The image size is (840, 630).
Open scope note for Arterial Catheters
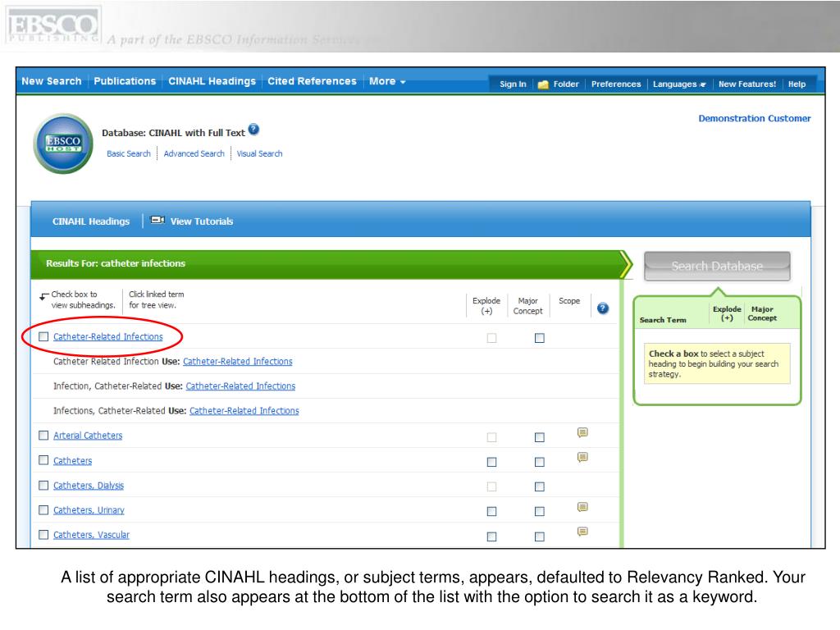coord(583,432)
